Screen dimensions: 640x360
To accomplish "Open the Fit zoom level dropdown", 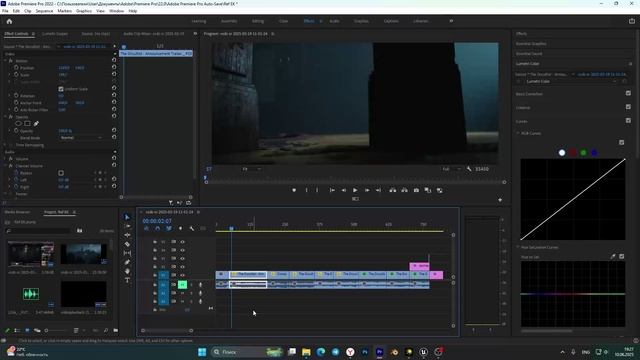I will click(x=251, y=169).
